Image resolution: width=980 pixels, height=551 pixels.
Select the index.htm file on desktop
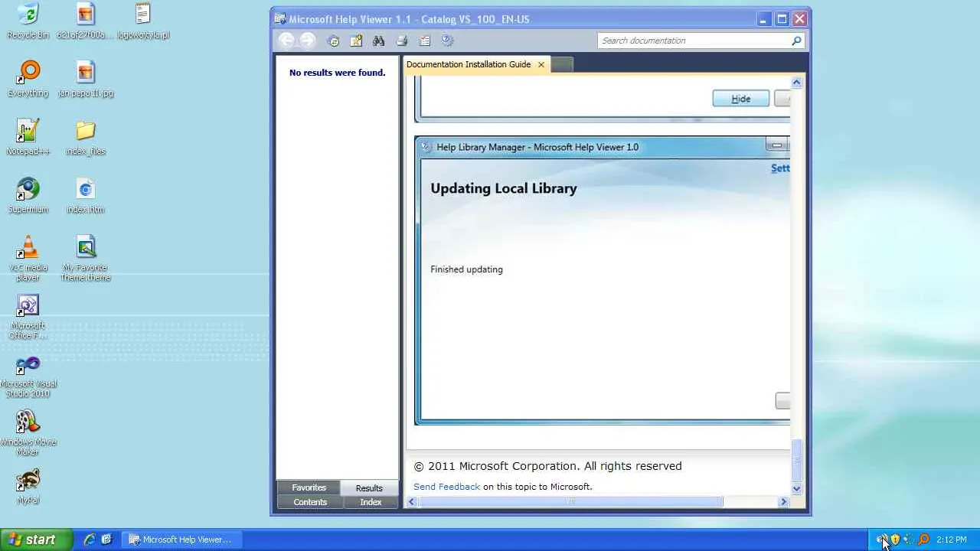coord(86,196)
